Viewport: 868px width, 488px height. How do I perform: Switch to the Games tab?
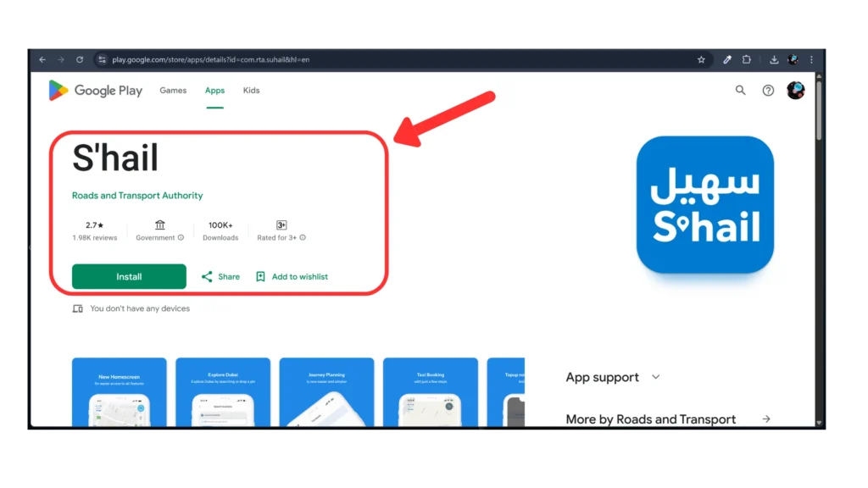pos(173,90)
